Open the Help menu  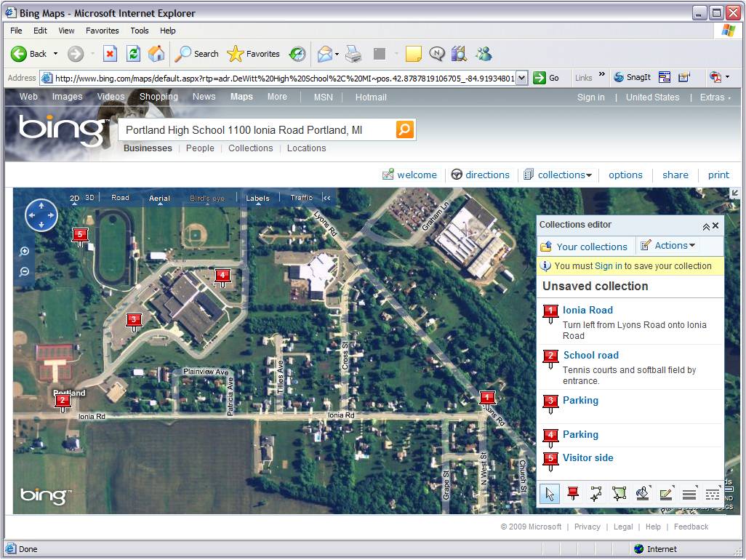(x=167, y=31)
